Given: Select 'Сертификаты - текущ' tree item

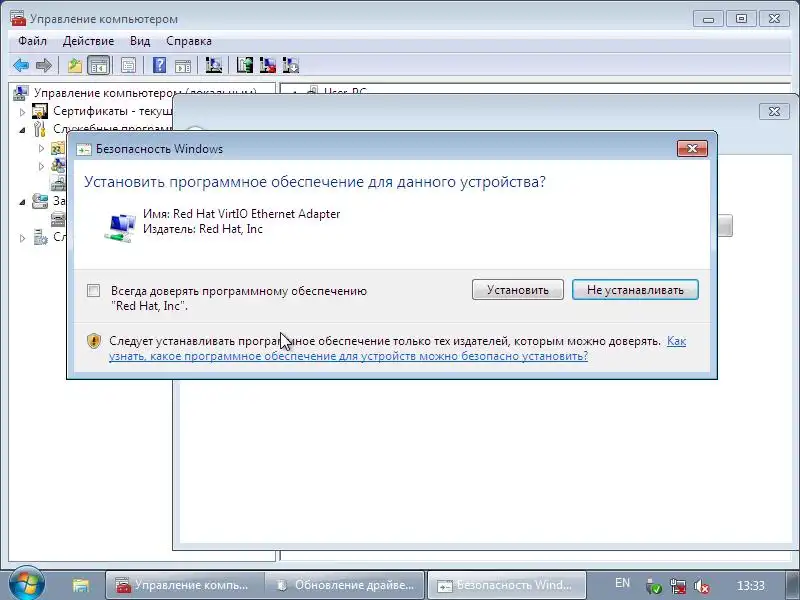Looking at the screenshot, I should point(112,111).
